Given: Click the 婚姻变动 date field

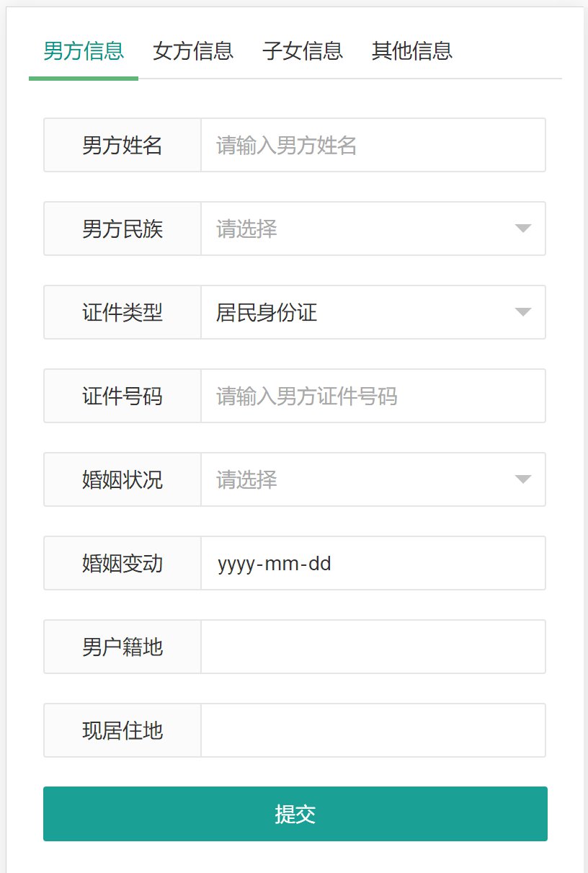Looking at the screenshot, I should [x=373, y=563].
